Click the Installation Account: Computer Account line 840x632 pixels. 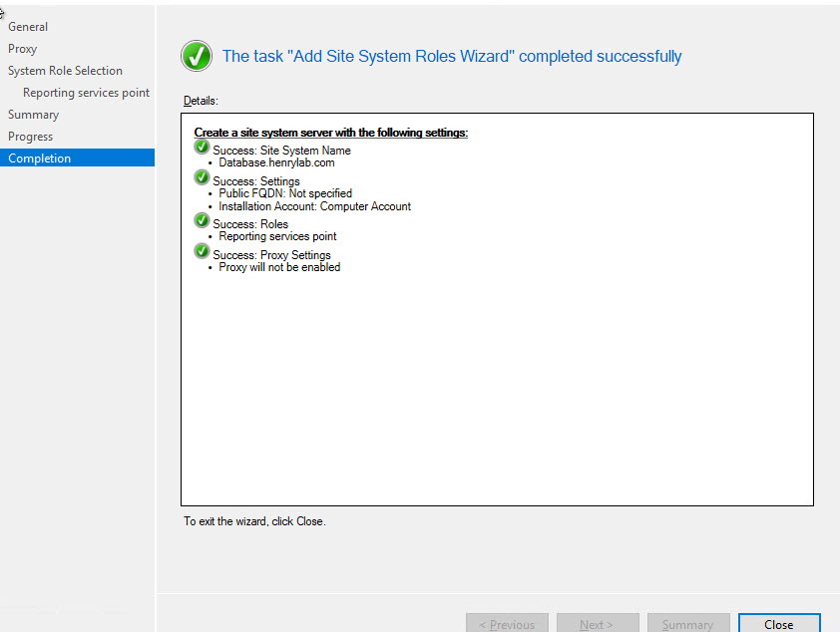pos(314,206)
